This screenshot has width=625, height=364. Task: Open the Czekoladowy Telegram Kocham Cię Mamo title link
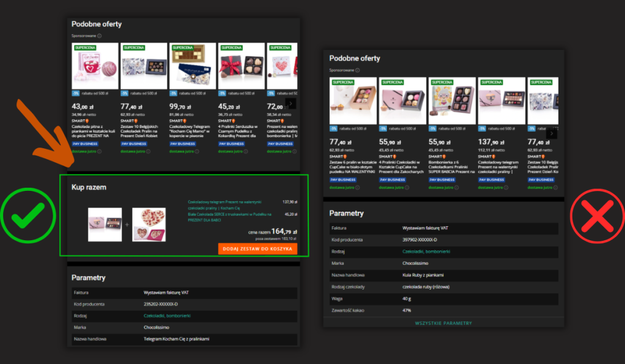(x=190, y=131)
